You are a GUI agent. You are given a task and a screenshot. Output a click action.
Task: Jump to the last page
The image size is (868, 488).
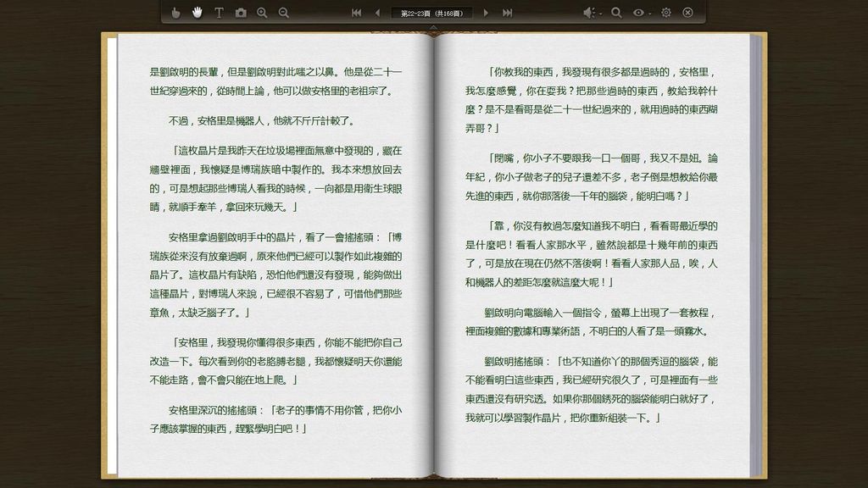coord(507,13)
